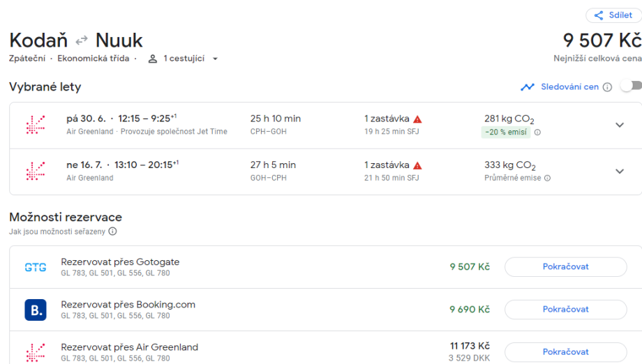
Task: Click the swap arrows between Kodaň and Nuuk
Action: tap(82, 40)
